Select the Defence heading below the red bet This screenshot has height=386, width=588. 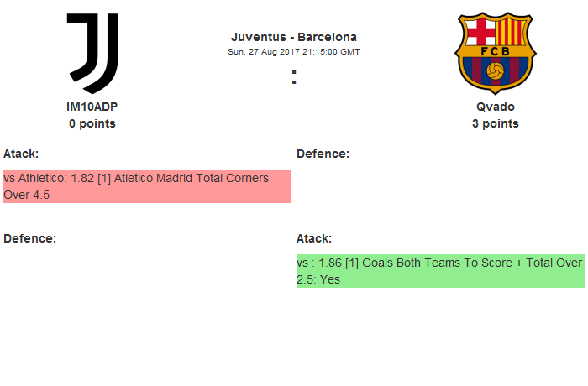pyautogui.click(x=29, y=238)
